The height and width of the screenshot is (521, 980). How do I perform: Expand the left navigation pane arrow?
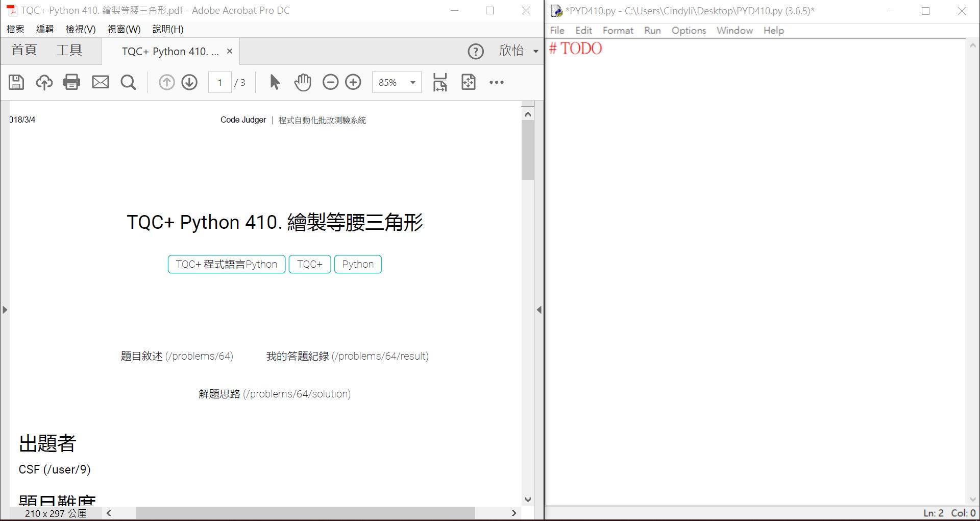pos(5,310)
